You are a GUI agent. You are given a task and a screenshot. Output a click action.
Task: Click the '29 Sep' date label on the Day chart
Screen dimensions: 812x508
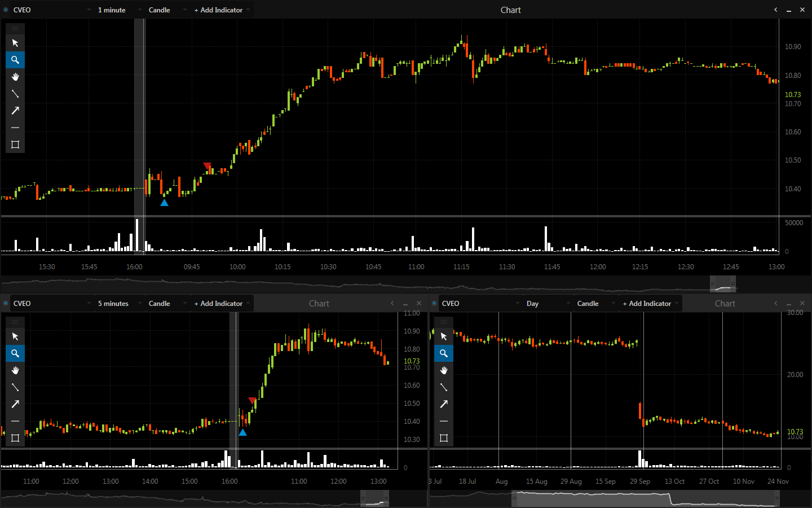click(640, 481)
